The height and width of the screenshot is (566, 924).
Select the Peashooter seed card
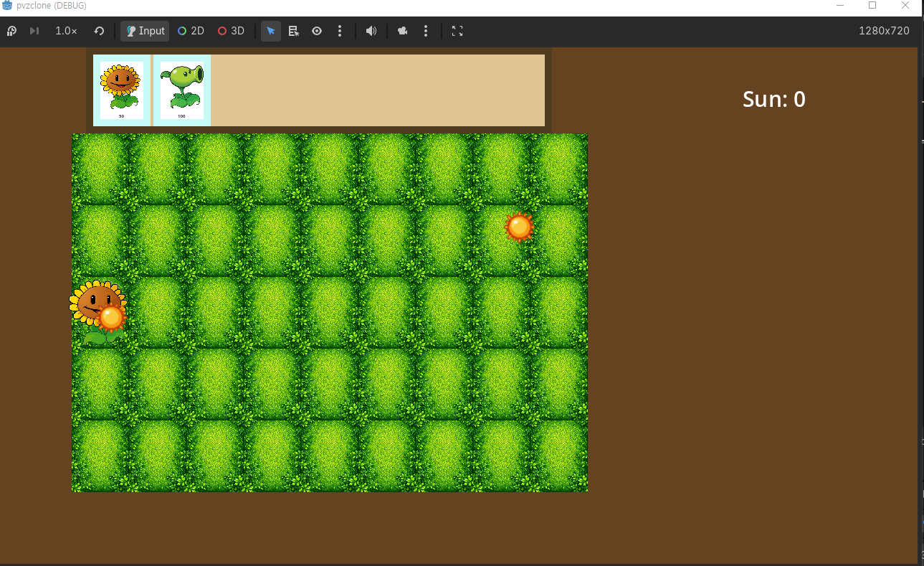point(182,90)
